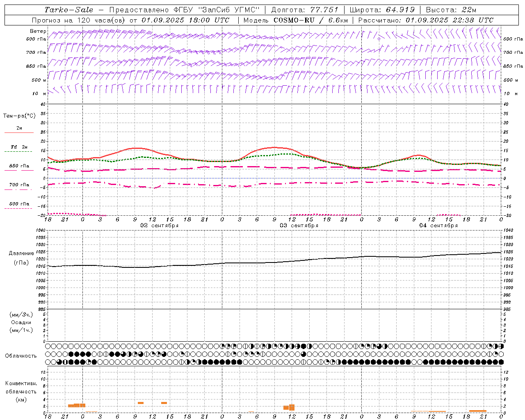Click the 'Облачность' cloud cover row label

point(21,356)
